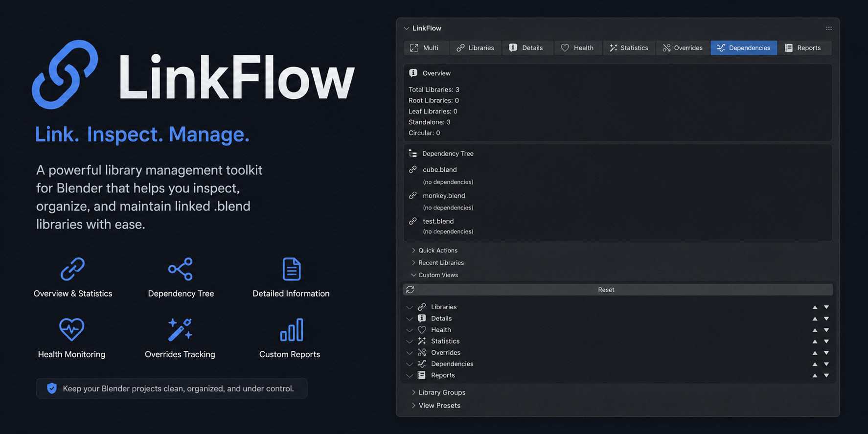Screen dimensions: 868x434
Task: Toggle the Dependencies view checkmark
Action: [x=410, y=364]
